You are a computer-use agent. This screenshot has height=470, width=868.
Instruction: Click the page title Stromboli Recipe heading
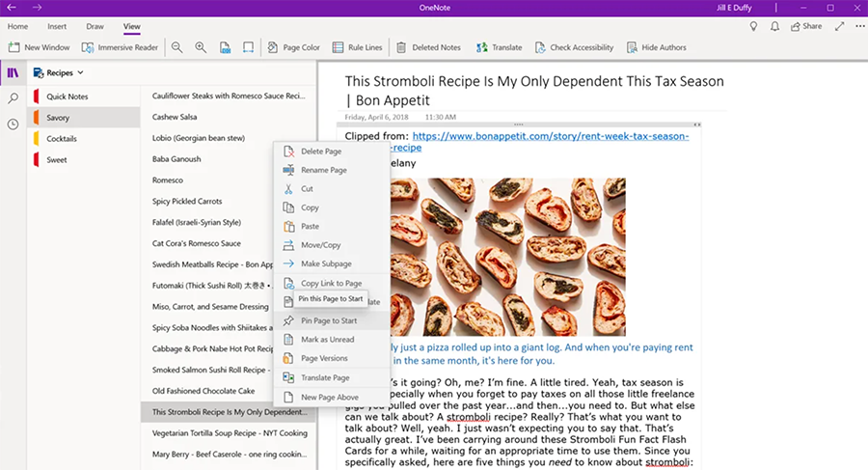tap(534, 91)
